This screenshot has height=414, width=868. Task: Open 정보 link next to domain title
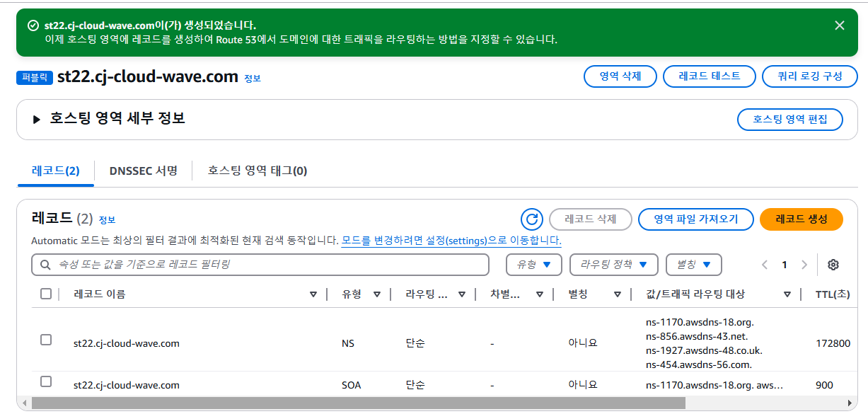(x=253, y=79)
